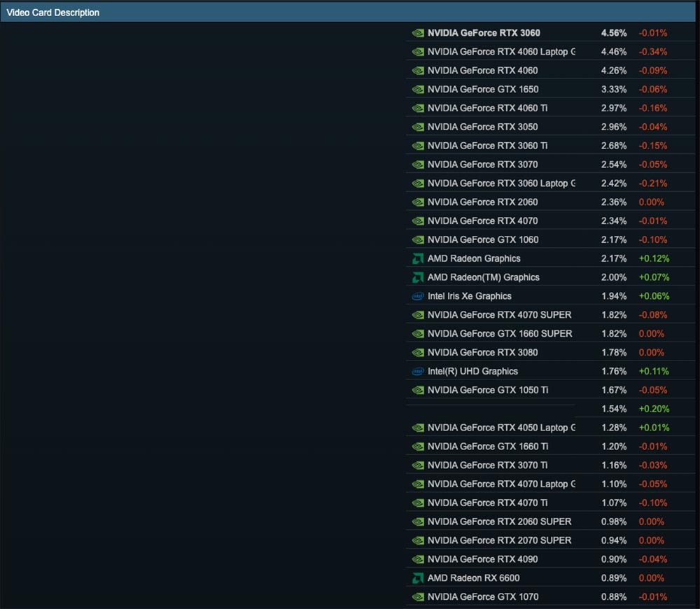
Task: Click AMD logo beside Radeon RX 6600
Action: (x=418, y=578)
